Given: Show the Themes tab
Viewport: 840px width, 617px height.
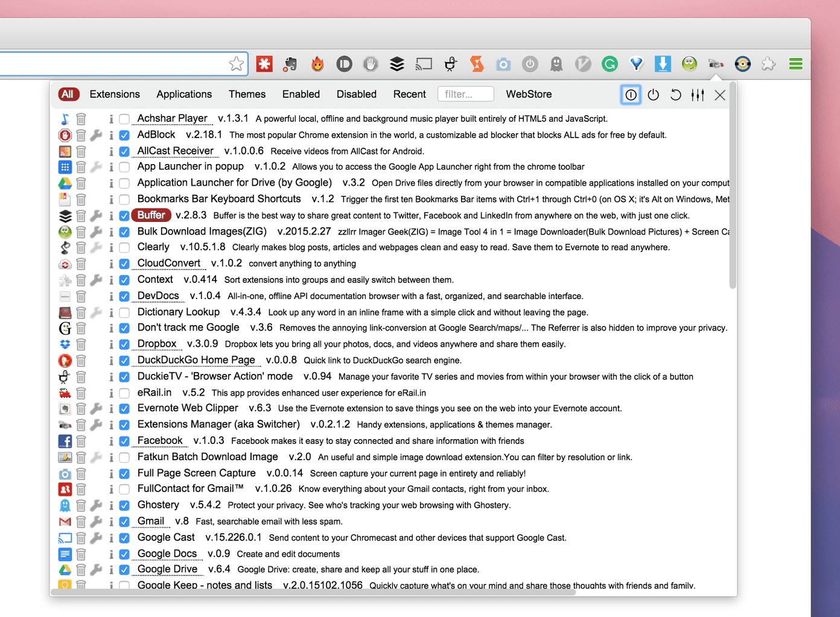Looking at the screenshot, I should coord(247,94).
